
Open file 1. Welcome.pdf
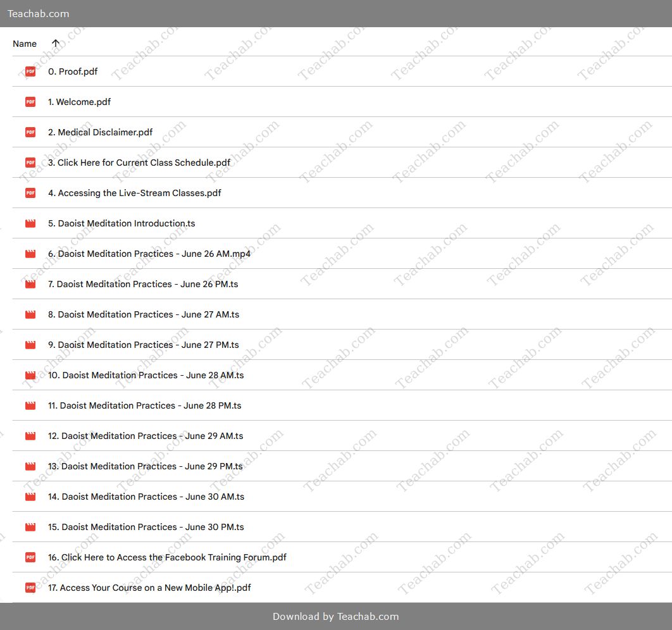(x=79, y=102)
